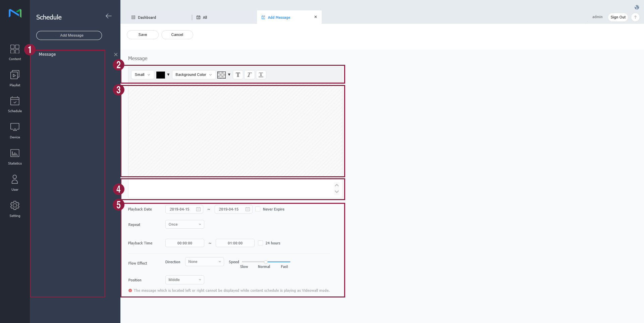Viewport: 644px width, 323px height.
Task: Open the font size dropdown showing Small
Action: [142, 75]
